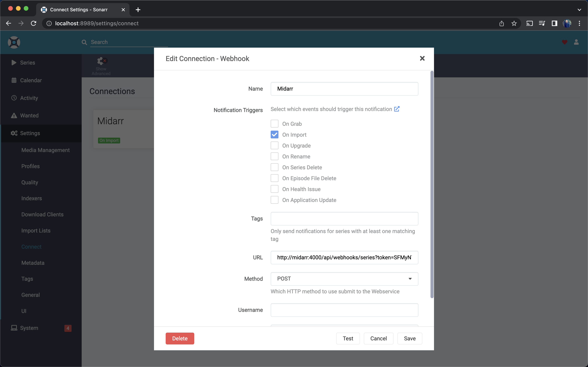This screenshot has width=588, height=367.
Task: Enable the On Health Issue trigger
Action: click(x=274, y=189)
